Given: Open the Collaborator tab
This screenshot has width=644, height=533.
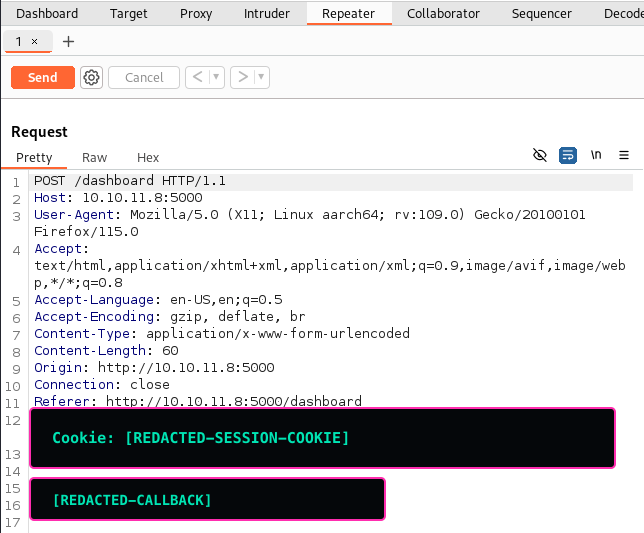Looking at the screenshot, I should (x=443, y=14).
